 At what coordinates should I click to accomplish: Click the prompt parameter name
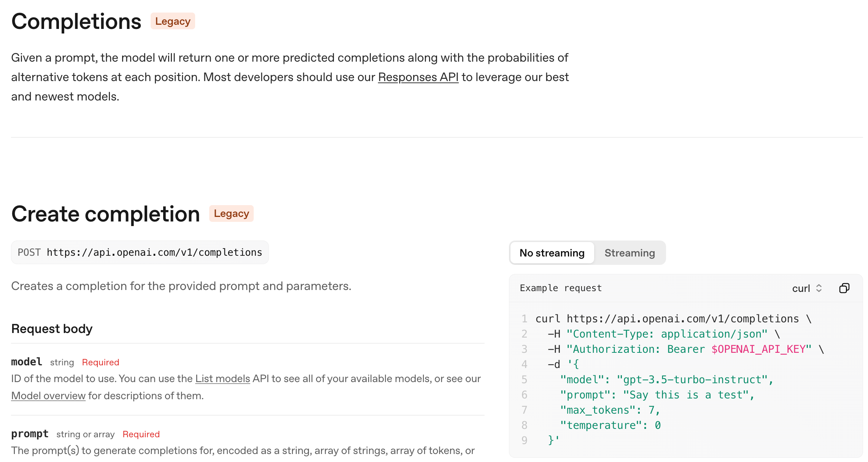[x=30, y=434]
